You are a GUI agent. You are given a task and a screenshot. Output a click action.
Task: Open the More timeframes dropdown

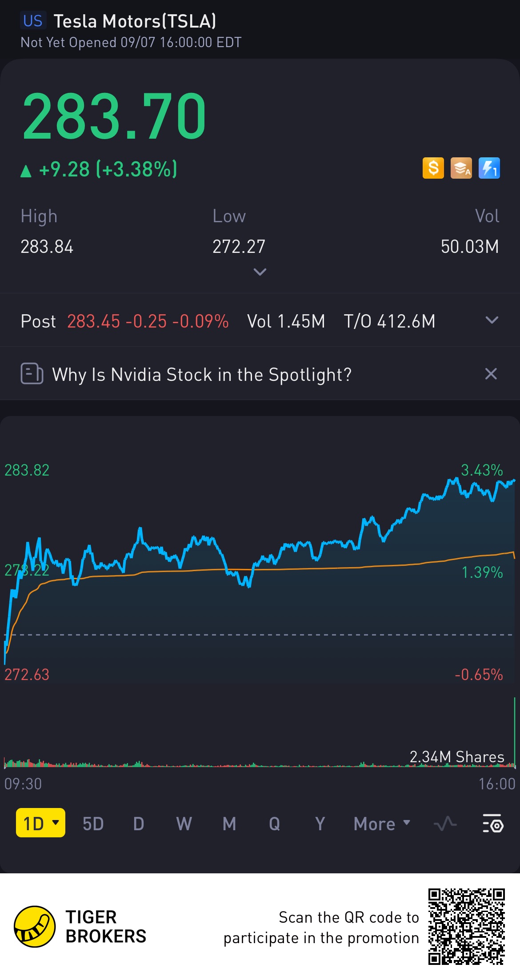(x=382, y=824)
